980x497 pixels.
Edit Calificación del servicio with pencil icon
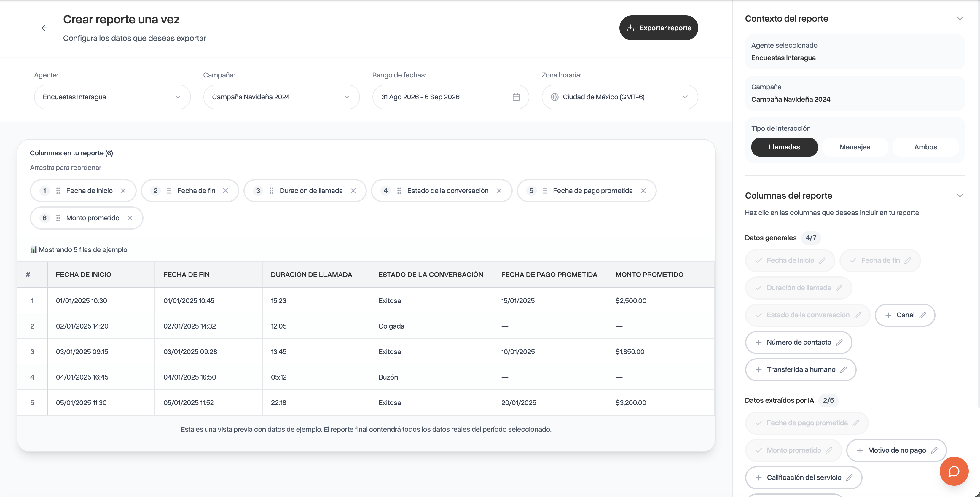(x=850, y=478)
